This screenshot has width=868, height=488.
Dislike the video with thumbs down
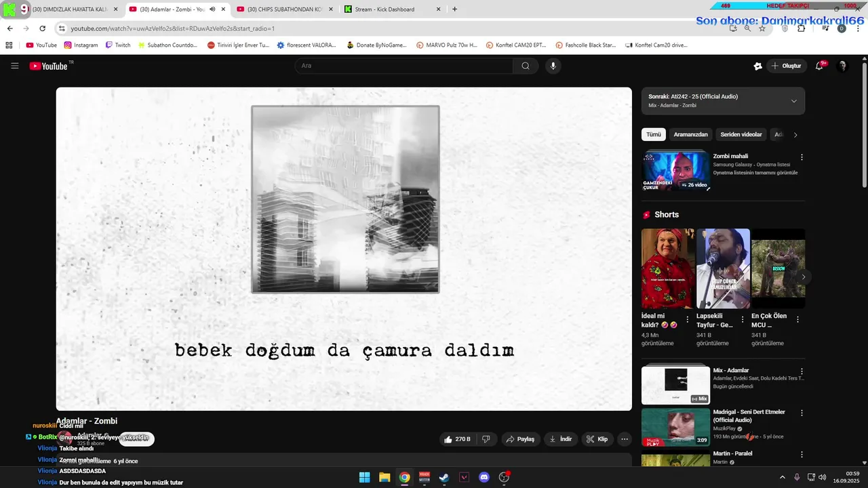click(486, 439)
